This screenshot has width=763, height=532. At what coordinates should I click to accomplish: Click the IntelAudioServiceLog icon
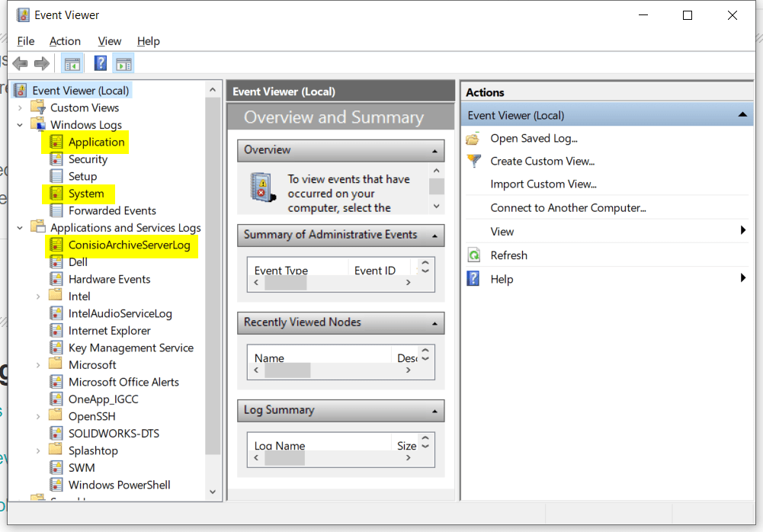click(56, 313)
